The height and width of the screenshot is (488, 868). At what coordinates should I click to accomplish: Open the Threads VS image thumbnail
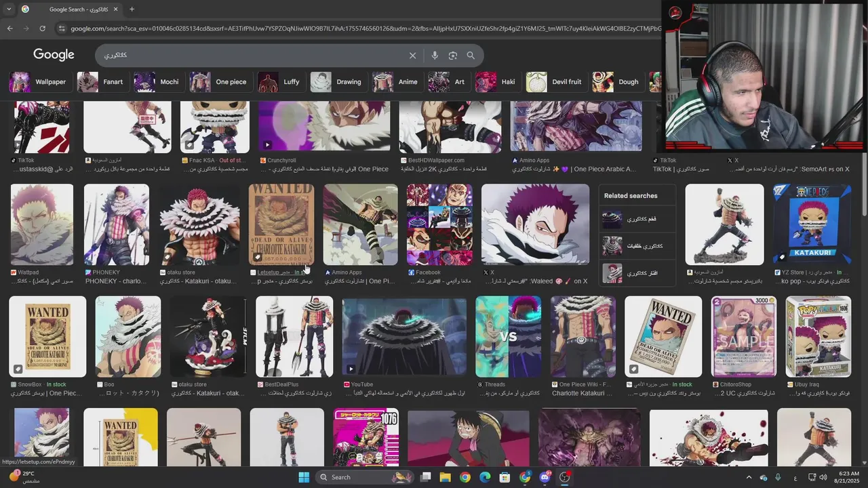point(509,336)
